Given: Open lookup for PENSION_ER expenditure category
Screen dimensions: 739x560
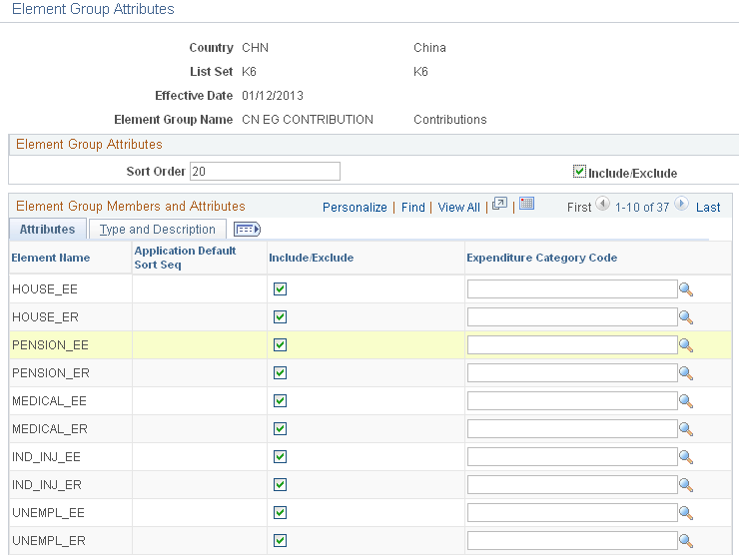Looking at the screenshot, I should (686, 373).
